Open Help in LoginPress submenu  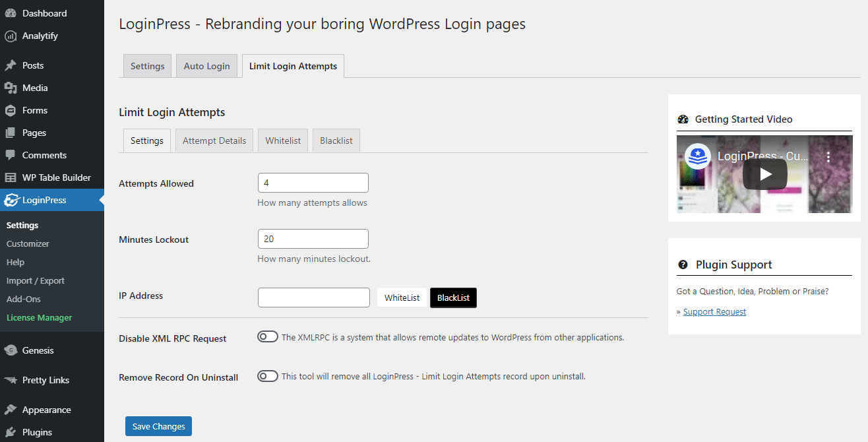pos(15,262)
